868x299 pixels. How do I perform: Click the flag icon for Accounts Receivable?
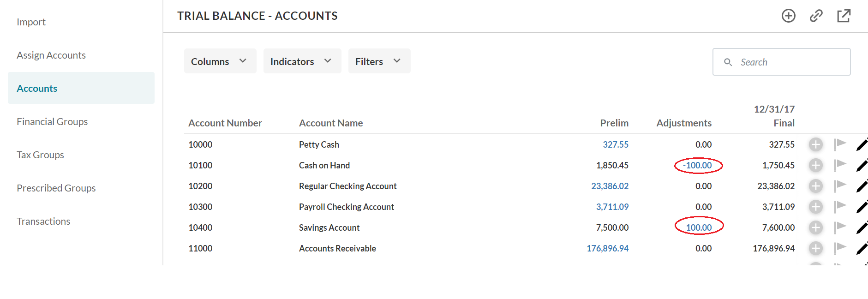tap(840, 248)
